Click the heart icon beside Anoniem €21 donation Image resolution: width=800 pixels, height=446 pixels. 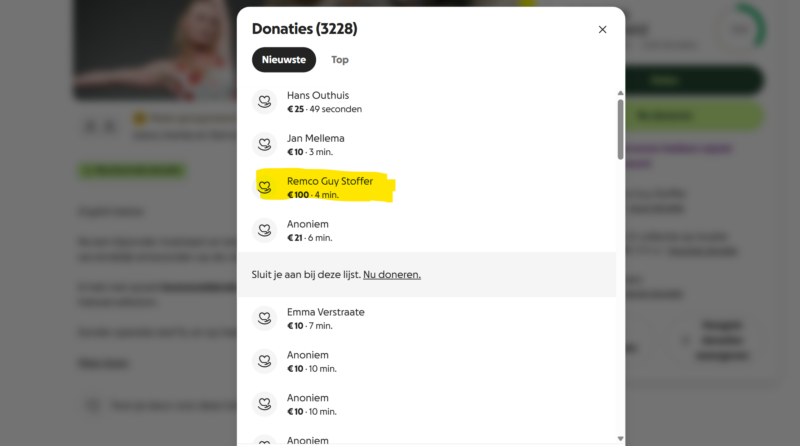264,230
